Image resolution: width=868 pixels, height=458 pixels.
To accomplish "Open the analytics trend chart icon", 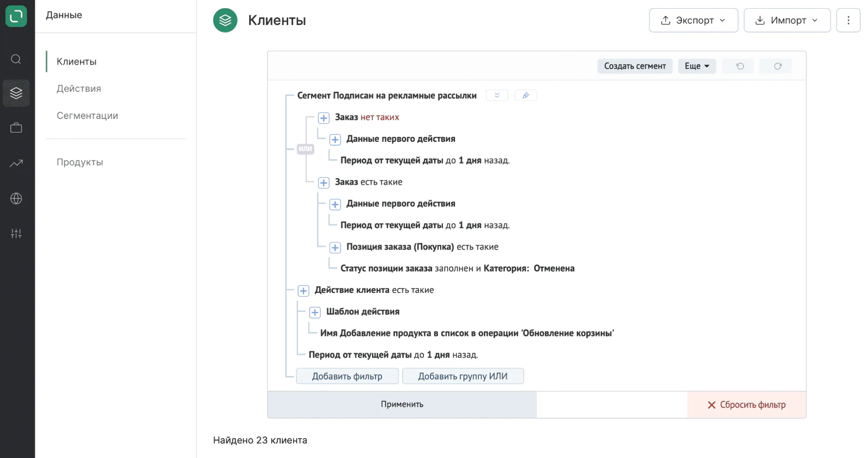I will pyautogui.click(x=16, y=163).
